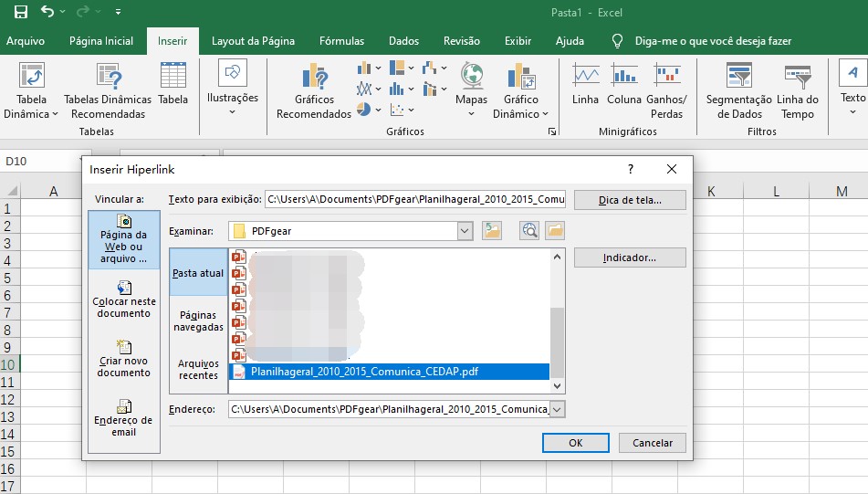Click the Tabela Dinâmica icon

point(31,75)
